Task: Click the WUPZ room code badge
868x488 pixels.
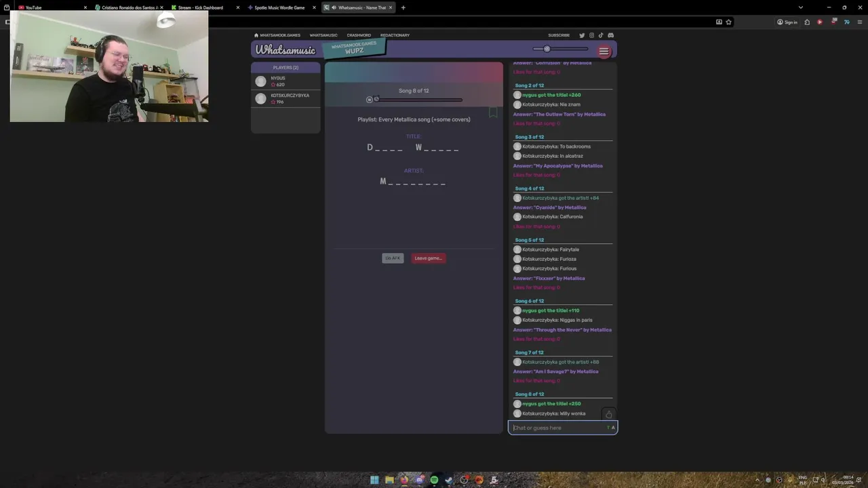Action: [x=354, y=48]
